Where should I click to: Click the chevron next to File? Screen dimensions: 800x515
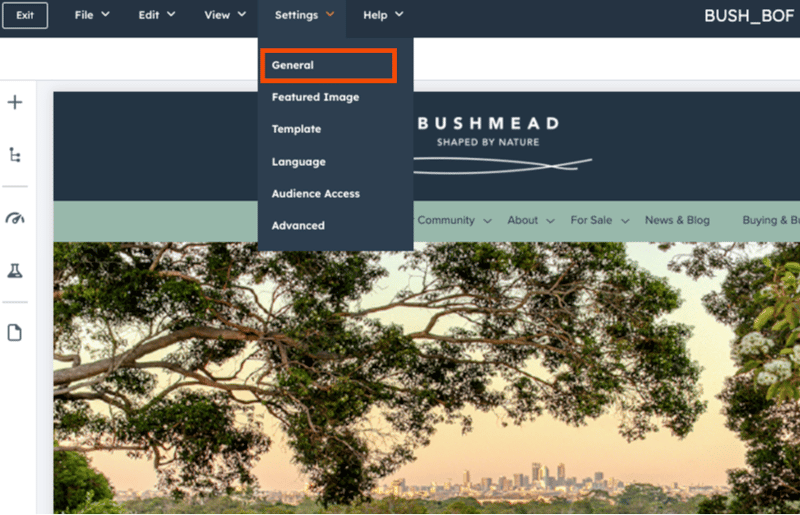coord(105,14)
